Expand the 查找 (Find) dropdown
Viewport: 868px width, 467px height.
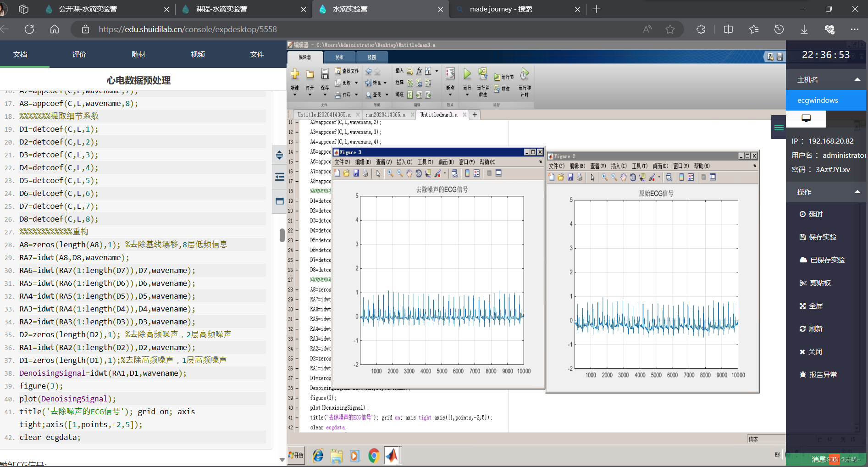click(x=387, y=95)
